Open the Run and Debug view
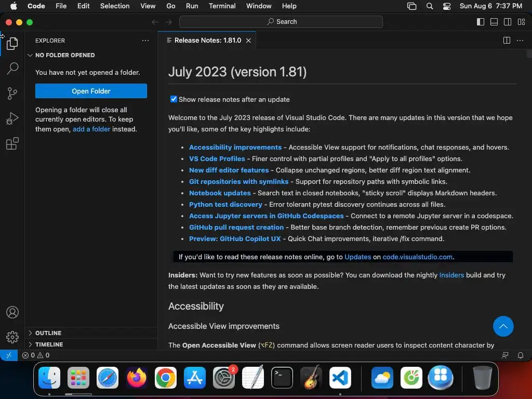Viewport: 532px width, 399px height. tap(12, 118)
